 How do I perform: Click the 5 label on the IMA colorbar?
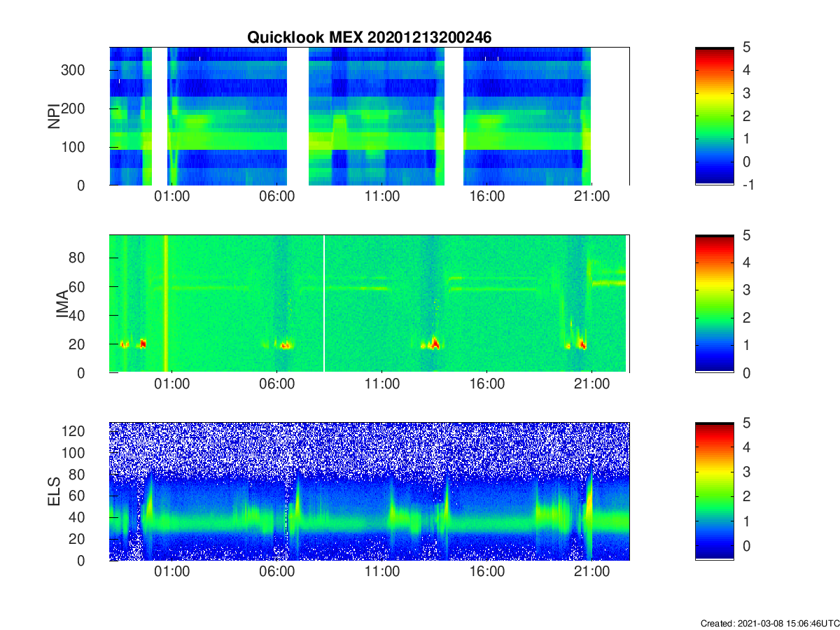point(745,235)
